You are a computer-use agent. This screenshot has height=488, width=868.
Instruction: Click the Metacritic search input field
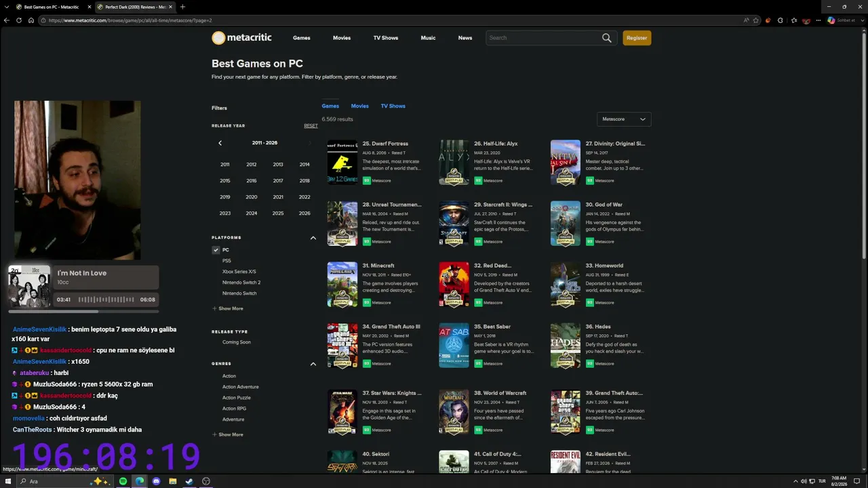point(544,38)
